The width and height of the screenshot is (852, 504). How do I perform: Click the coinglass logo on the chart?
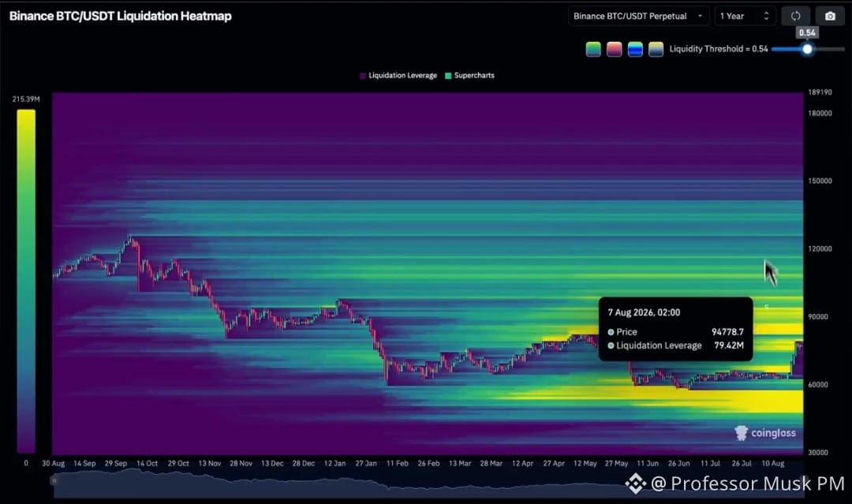point(765,433)
